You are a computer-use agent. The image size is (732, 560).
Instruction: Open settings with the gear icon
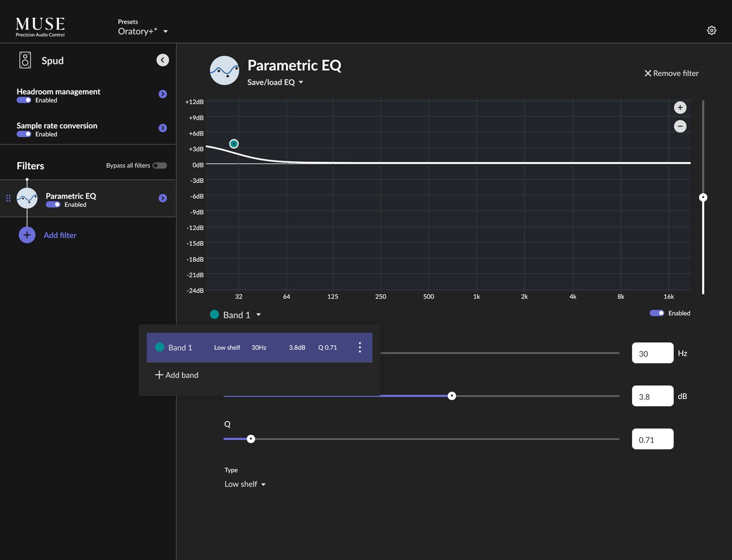pos(711,30)
